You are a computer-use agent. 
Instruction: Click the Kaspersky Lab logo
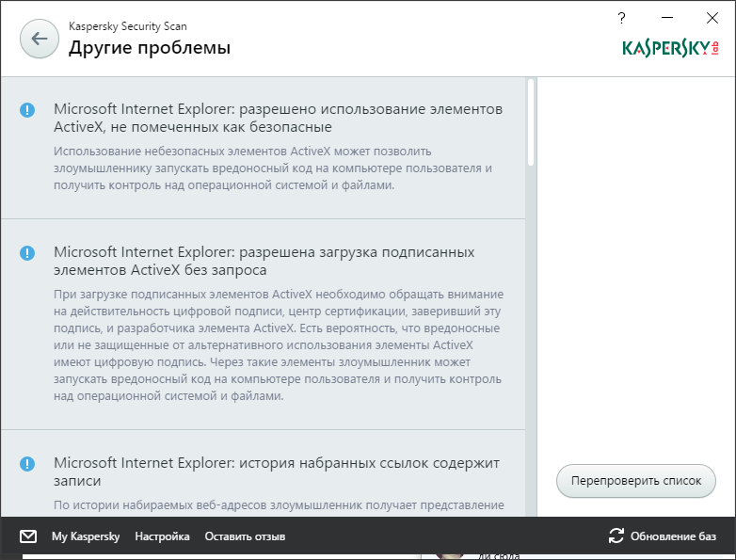point(670,48)
